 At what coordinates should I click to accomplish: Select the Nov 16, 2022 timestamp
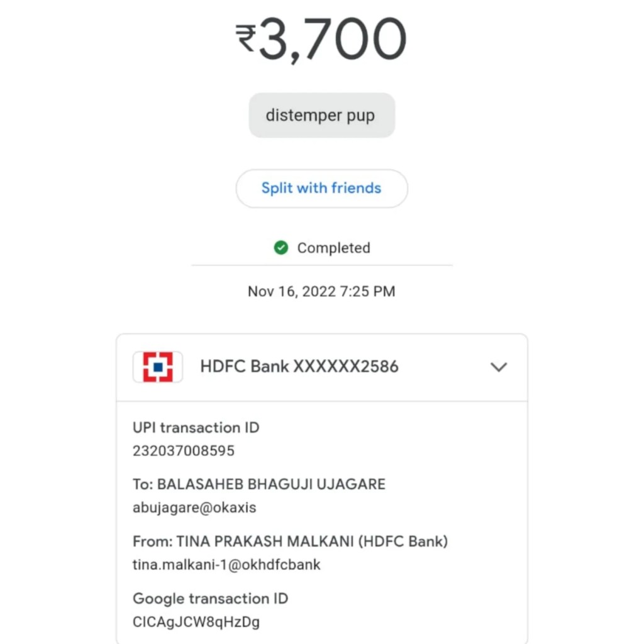(321, 291)
